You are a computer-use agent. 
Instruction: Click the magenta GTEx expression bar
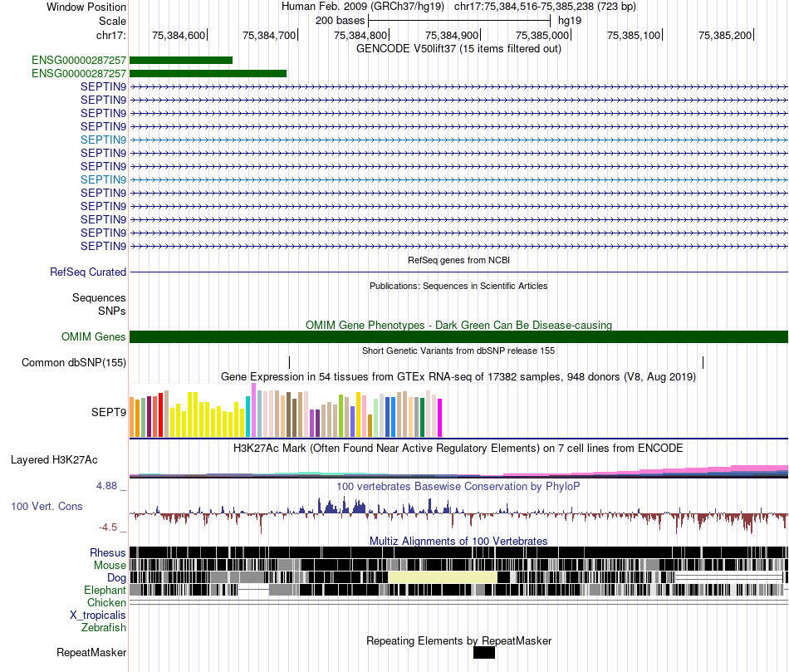click(x=440, y=418)
